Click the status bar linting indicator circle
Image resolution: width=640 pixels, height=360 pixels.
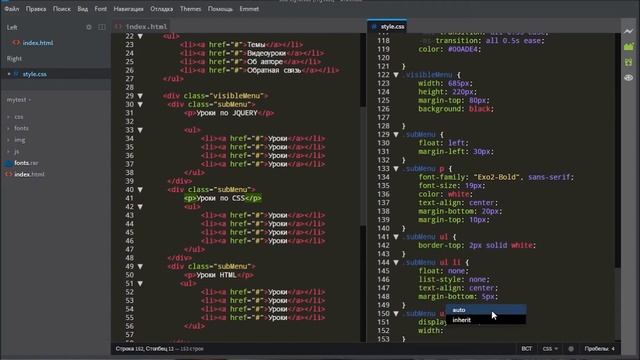click(571, 349)
